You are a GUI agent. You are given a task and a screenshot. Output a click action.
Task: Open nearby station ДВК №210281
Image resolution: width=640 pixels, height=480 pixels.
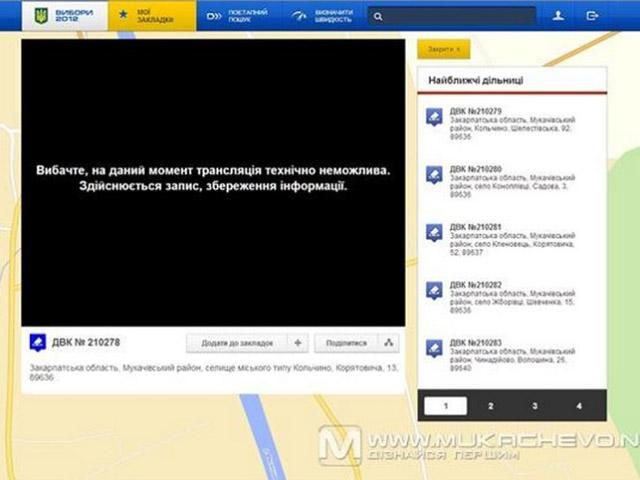point(476,227)
